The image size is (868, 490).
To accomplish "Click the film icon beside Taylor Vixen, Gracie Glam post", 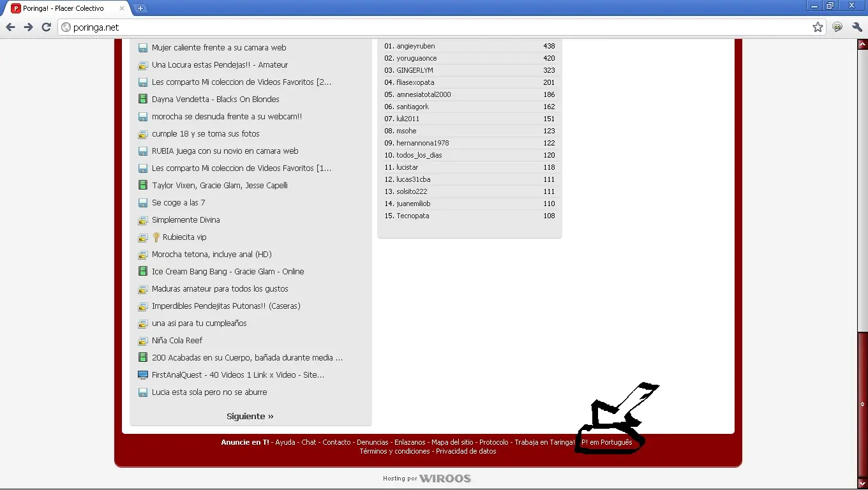I will click(143, 186).
